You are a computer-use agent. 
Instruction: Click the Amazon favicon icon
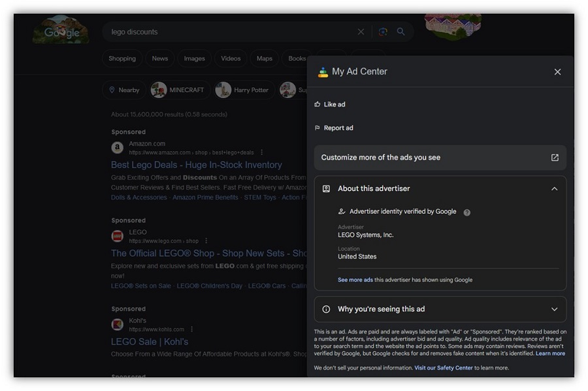[118, 148]
